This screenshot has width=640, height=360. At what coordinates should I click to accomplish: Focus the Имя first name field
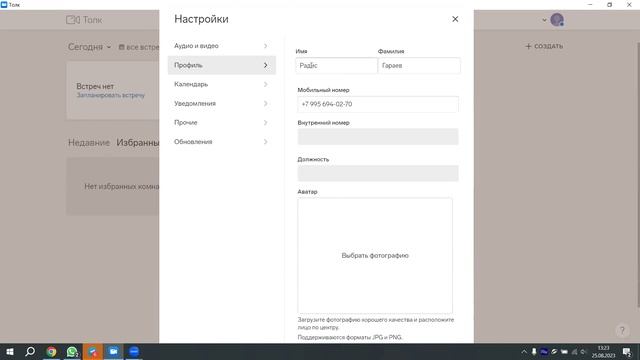pos(336,65)
